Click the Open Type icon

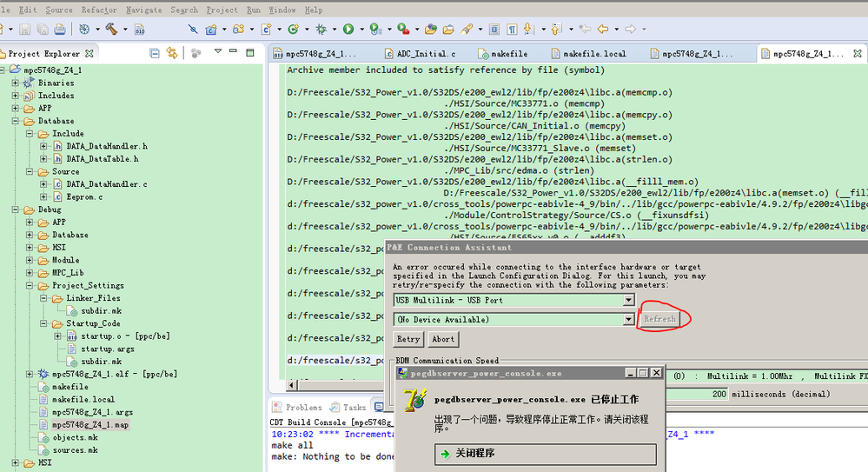pyautogui.click(x=431, y=30)
